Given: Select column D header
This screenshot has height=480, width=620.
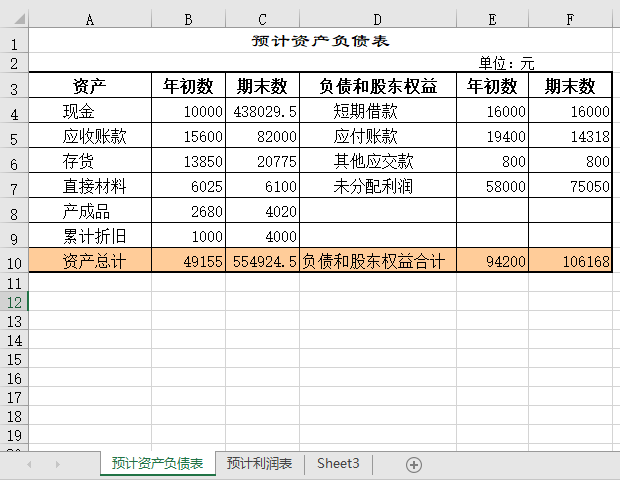Looking at the screenshot, I should click(377, 19).
